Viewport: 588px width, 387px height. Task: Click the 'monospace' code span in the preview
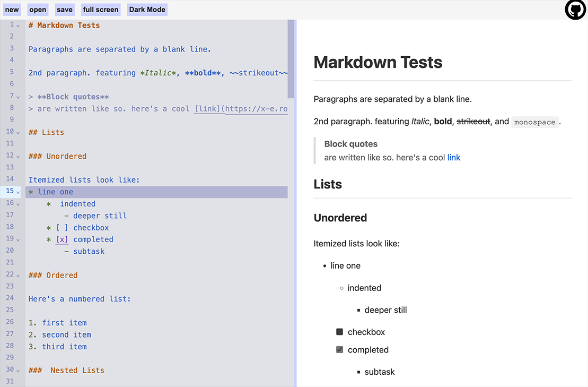(535, 122)
